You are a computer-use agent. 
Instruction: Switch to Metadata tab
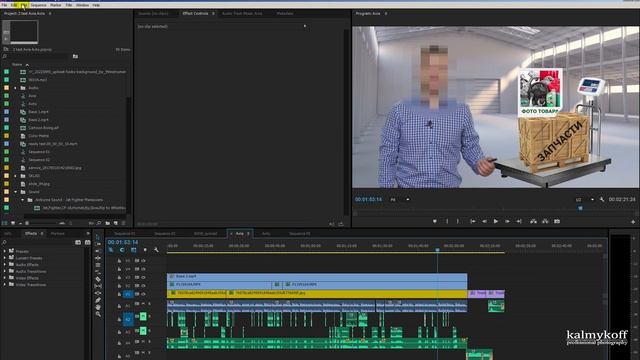285,13
